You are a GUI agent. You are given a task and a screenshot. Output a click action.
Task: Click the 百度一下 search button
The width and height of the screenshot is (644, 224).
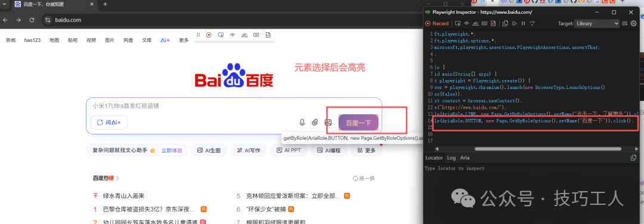pos(358,122)
